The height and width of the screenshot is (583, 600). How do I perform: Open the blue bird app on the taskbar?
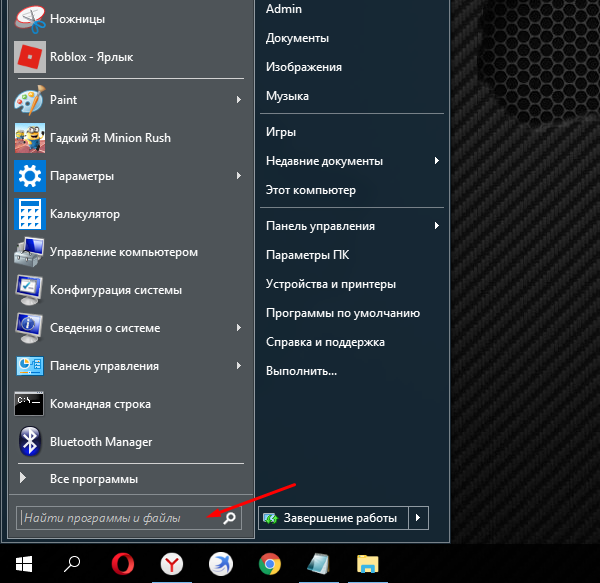pos(221,564)
